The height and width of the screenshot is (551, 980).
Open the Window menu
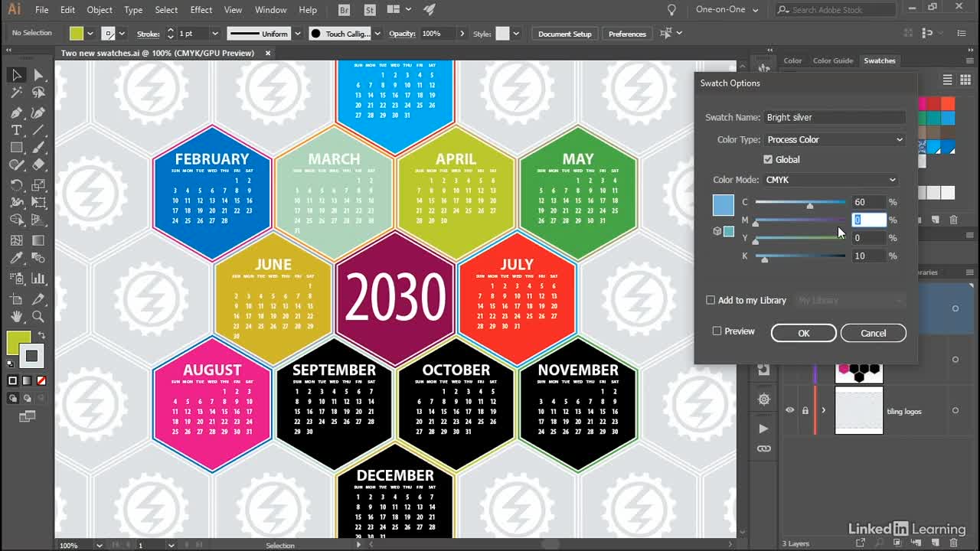coord(270,10)
